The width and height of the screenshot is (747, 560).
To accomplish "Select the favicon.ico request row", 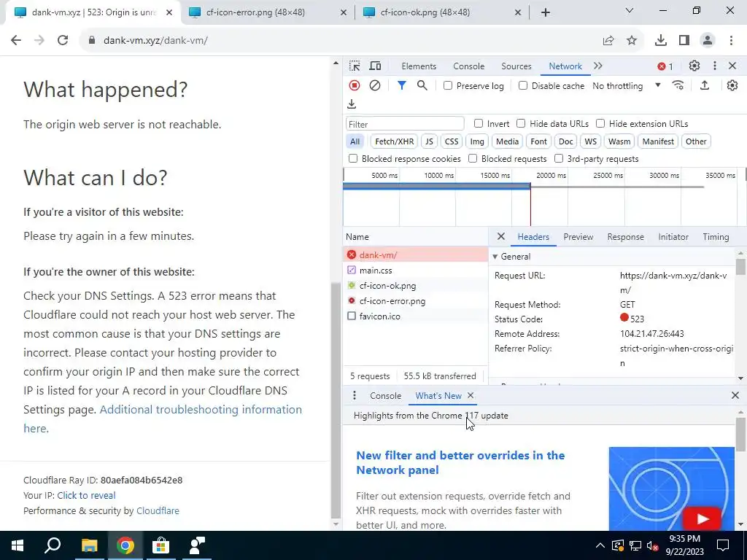I will tap(415, 316).
